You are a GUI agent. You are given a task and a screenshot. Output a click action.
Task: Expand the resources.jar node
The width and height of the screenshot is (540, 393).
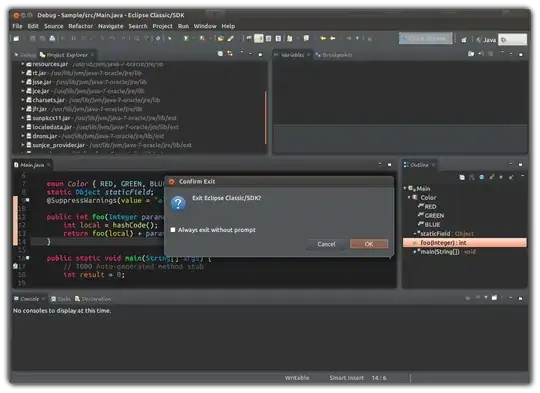click(23, 64)
